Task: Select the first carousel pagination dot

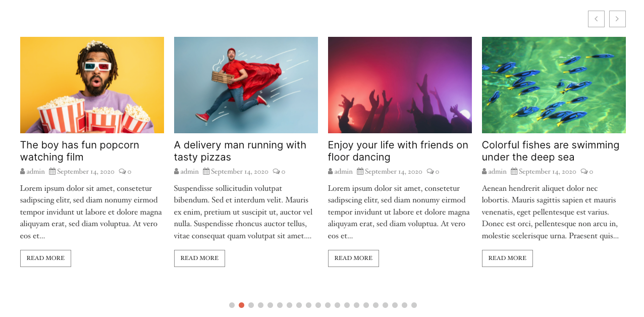Action: coord(232,305)
